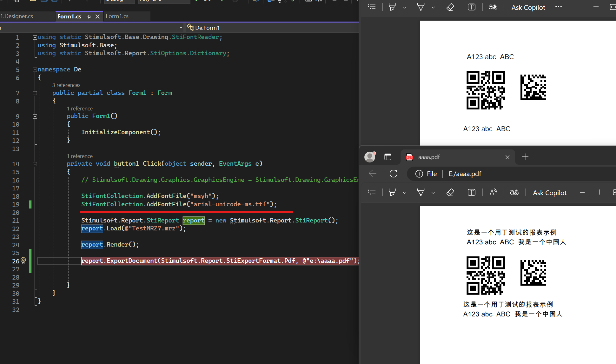
Task: Click 'InitializeComponent();' on line 11
Action: [121, 132]
